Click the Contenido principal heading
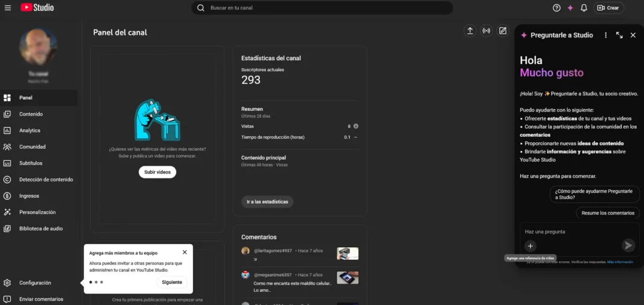Image resolution: width=644 pixels, height=305 pixels. point(264,158)
